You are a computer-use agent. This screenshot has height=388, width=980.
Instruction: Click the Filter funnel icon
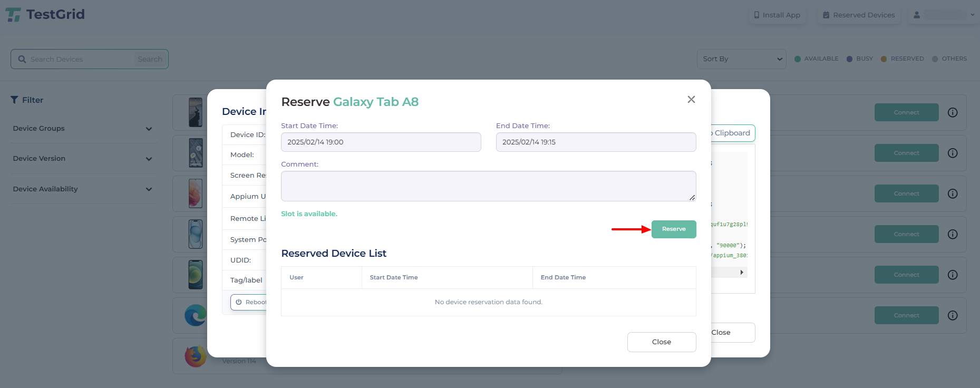[14, 100]
